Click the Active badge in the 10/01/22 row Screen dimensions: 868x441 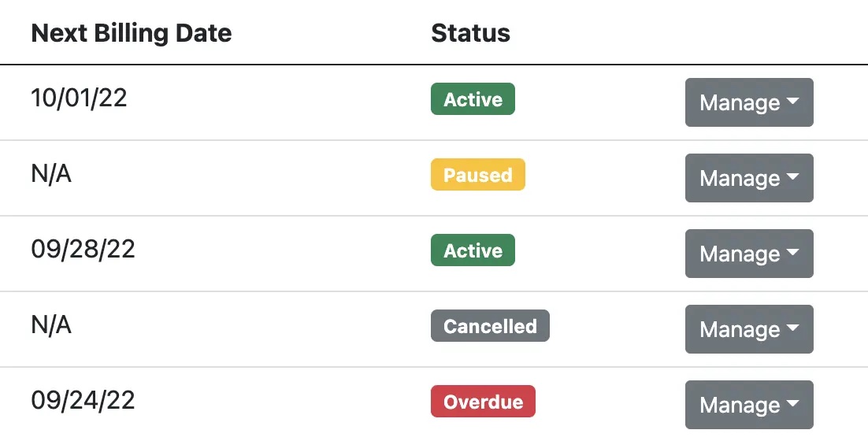(473, 99)
